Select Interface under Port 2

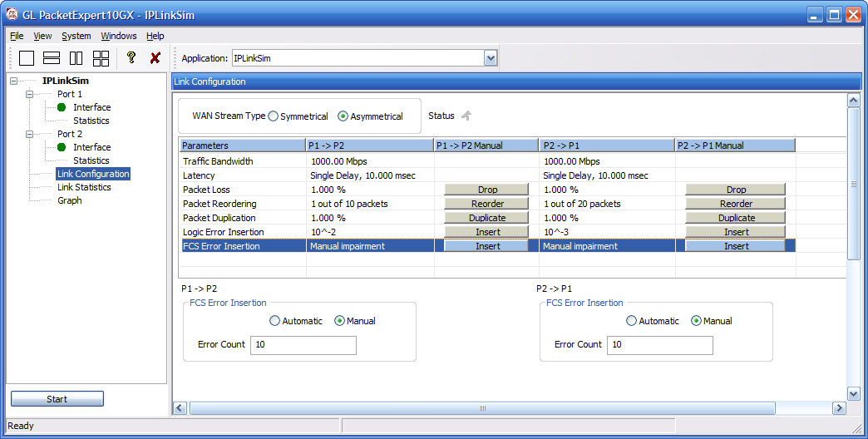(x=92, y=147)
